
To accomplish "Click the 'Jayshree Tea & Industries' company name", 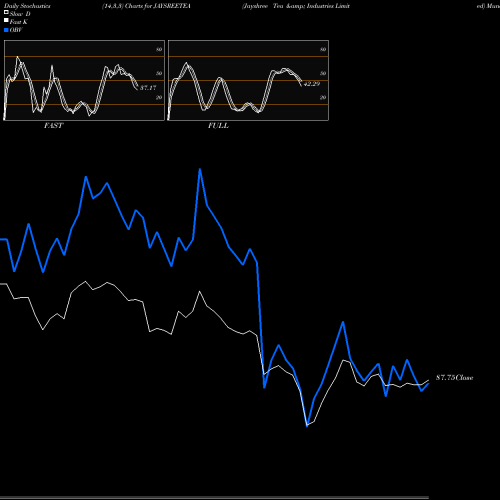I will (x=296, y=6).
